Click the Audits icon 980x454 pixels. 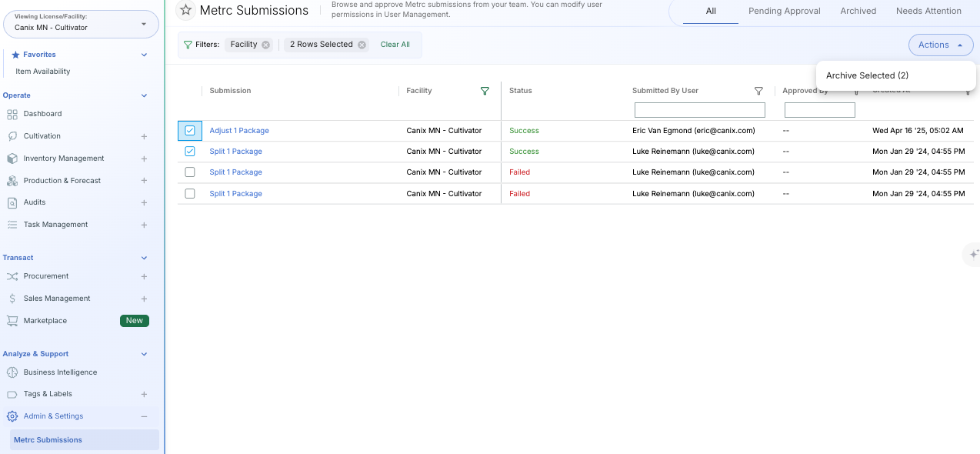coord(12,202)
